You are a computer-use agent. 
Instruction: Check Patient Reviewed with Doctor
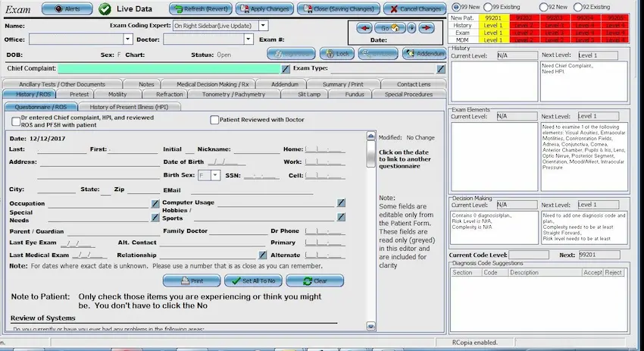point(214,120)
